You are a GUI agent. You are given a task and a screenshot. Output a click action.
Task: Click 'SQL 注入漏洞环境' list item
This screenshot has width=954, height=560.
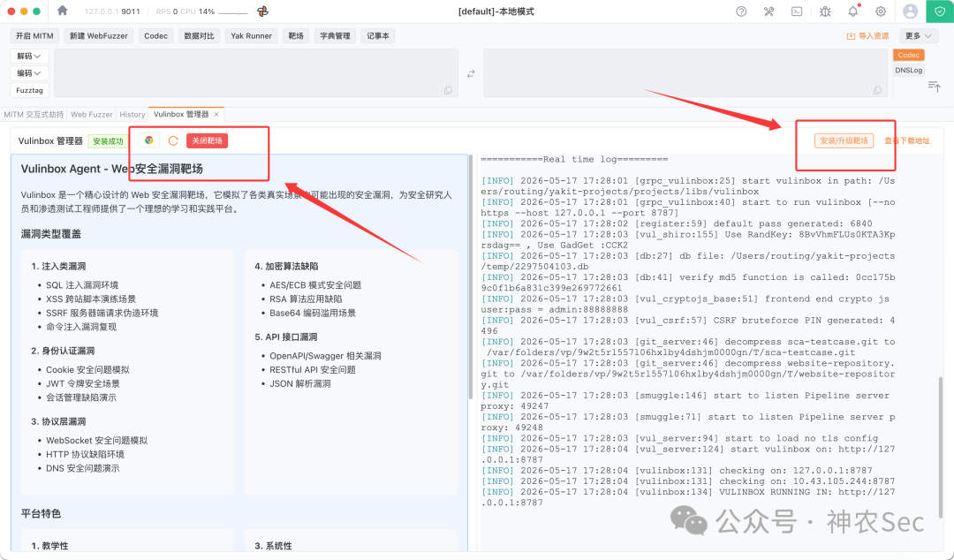pos(82,285)
